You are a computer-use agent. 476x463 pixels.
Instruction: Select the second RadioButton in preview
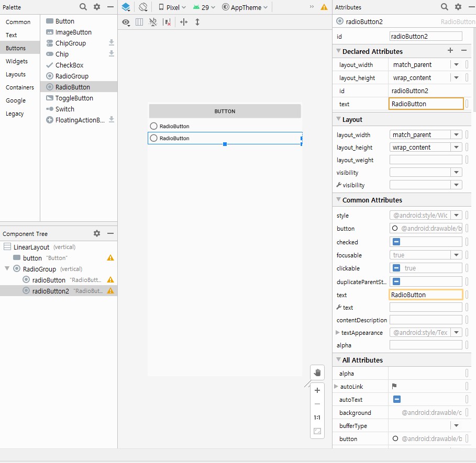225,138
